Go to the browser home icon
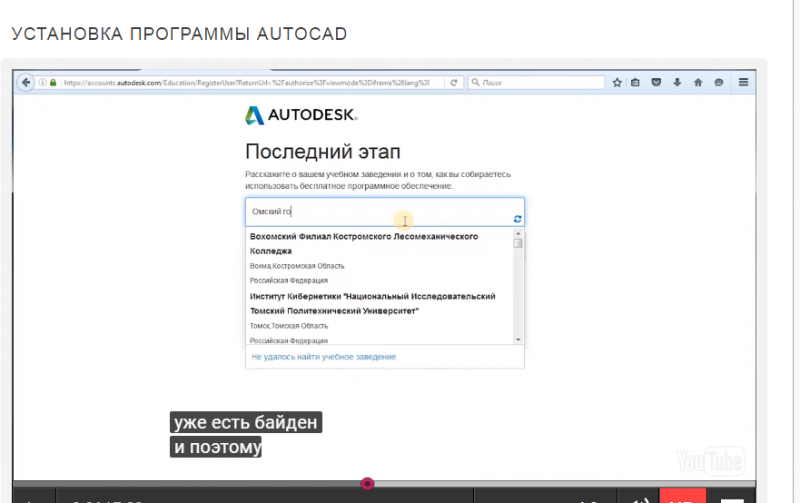The height and width of the screenshot is (503, 800). tap(698, 82)
